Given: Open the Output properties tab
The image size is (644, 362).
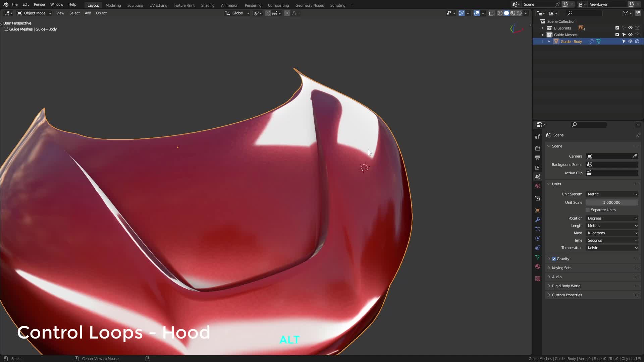Looking at the screenshot, I should coord(538,158).
